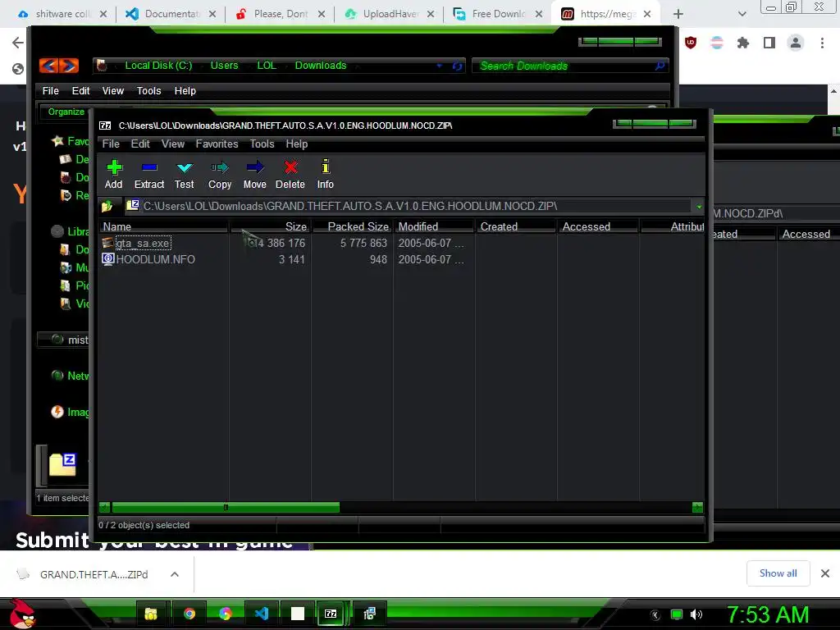Open 7-Zip Tools menu

[x=262, y=144]
